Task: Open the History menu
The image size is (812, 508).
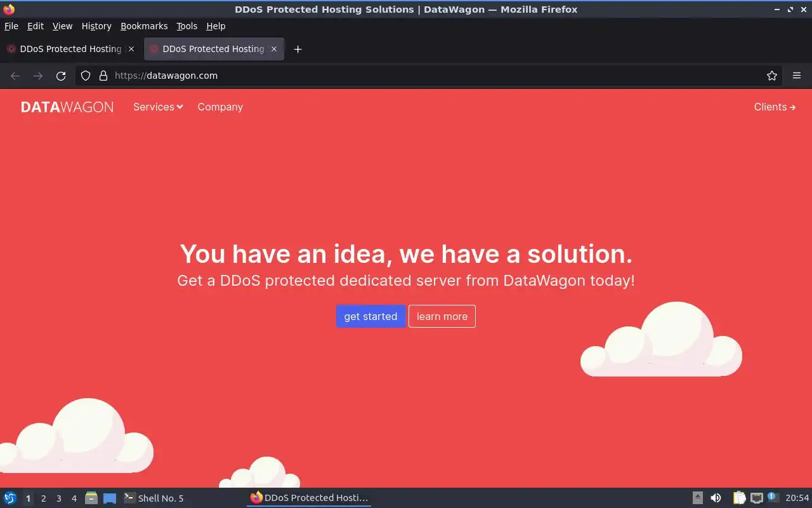Action: pyautogui.click(x=96, y=26)
